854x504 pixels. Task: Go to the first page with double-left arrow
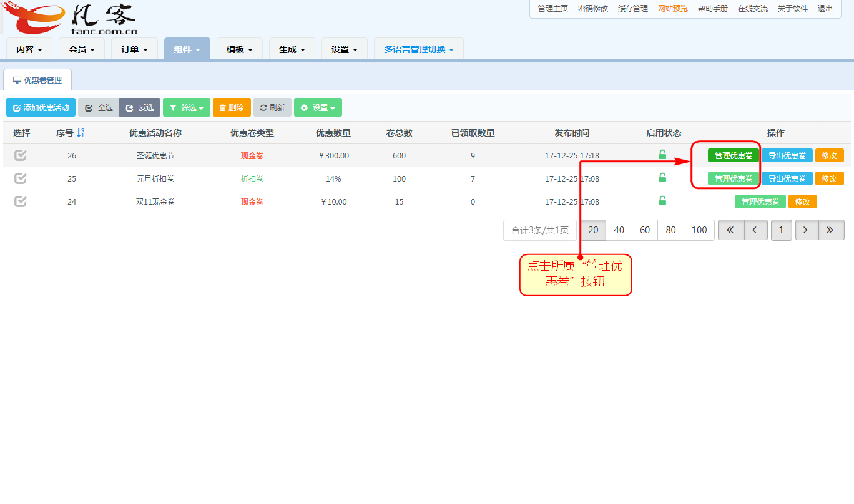(x=730, y=230)
